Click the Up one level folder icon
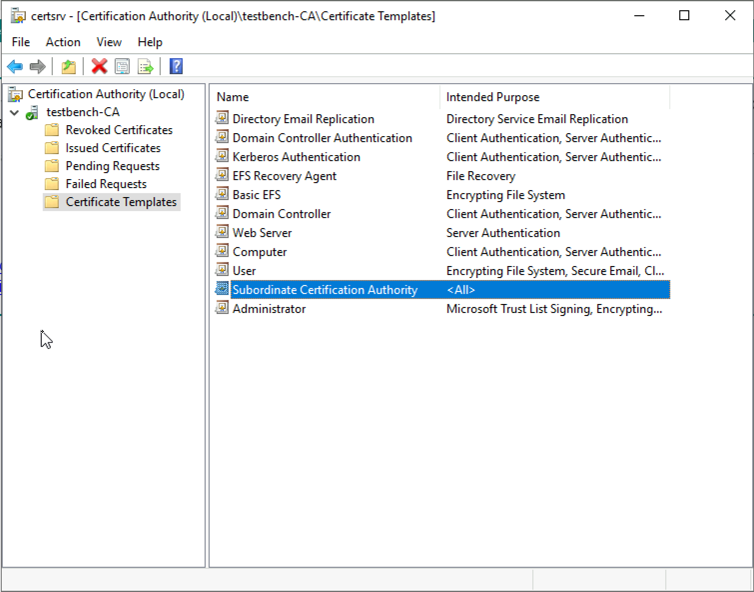Image resolution: width=754 pixels, height=592 pixels. point(68,66)
